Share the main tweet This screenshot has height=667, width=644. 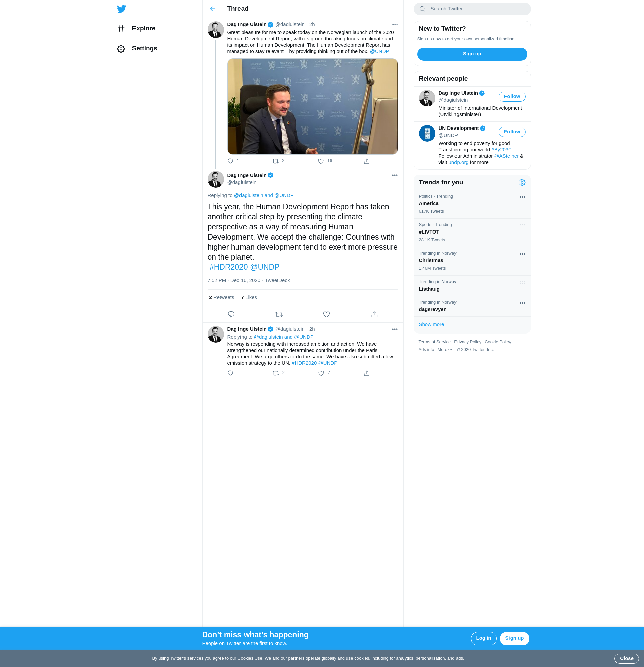pyautogui.click(x=374, y=314)
